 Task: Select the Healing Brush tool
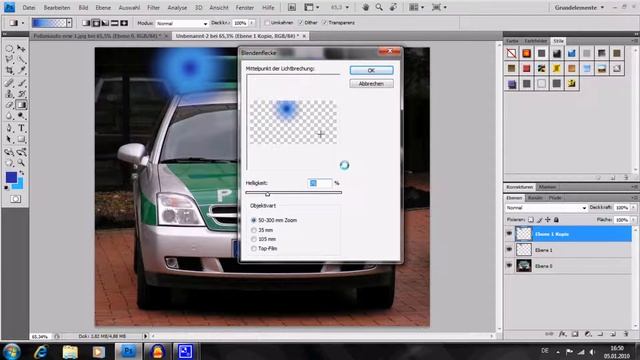pyautogui.click(x=9, y=83)
